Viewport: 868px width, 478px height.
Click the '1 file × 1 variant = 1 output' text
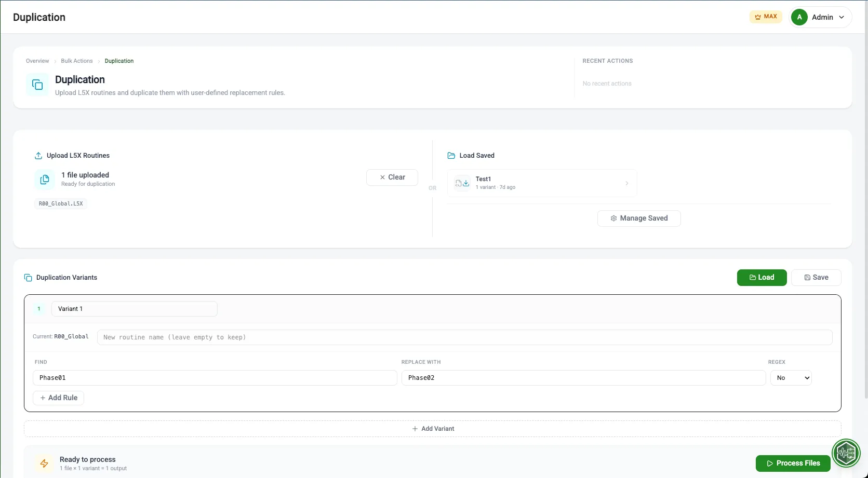93,469
